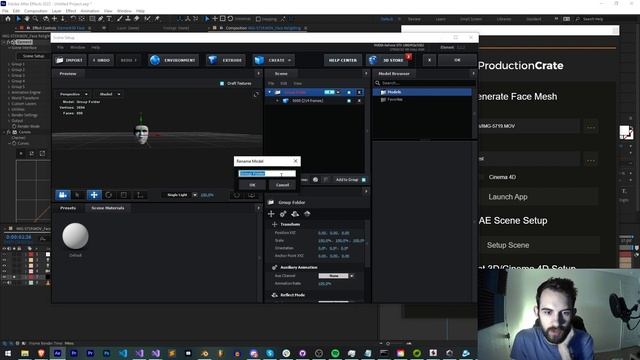Select the Eraser tool

[137, 19]
